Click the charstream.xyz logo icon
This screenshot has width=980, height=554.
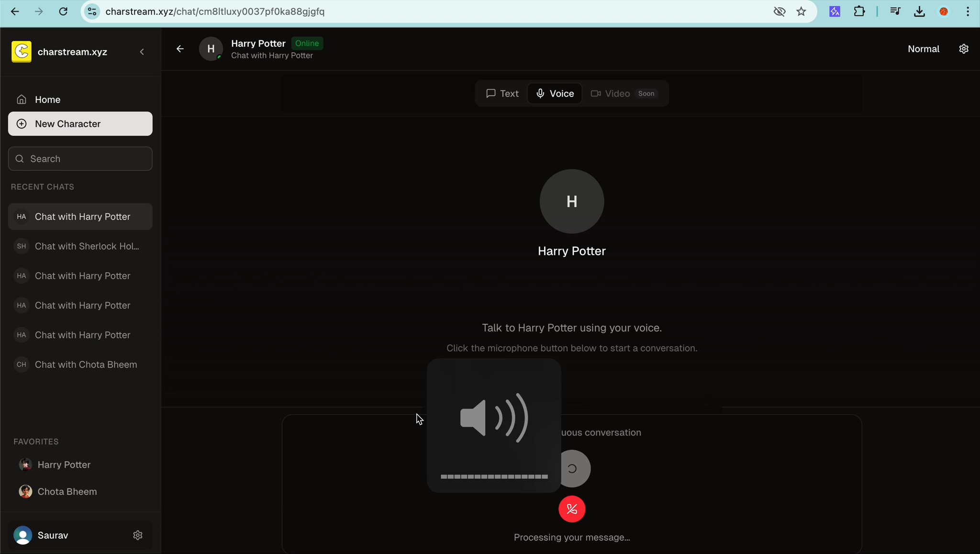click(x=22, y=52)
